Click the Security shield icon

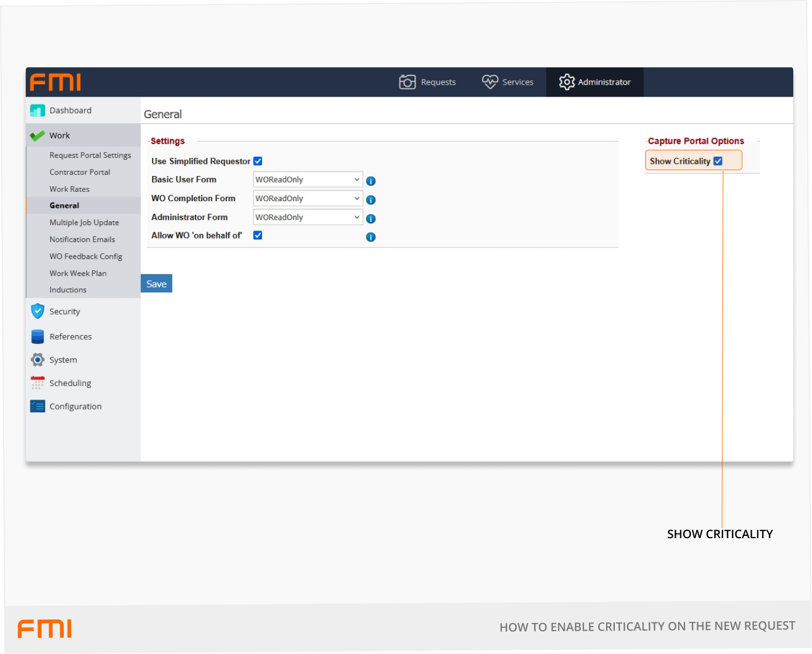(x=37, y=311)
